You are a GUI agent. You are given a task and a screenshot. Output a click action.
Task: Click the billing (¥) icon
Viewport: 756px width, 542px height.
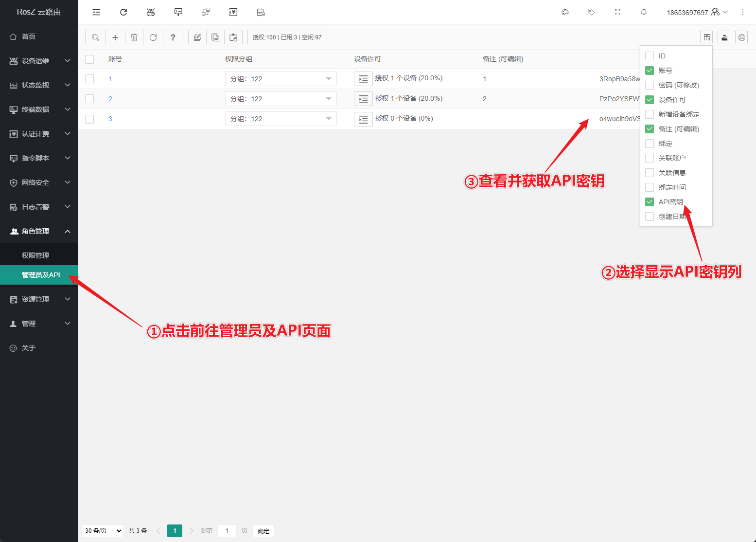233,12
